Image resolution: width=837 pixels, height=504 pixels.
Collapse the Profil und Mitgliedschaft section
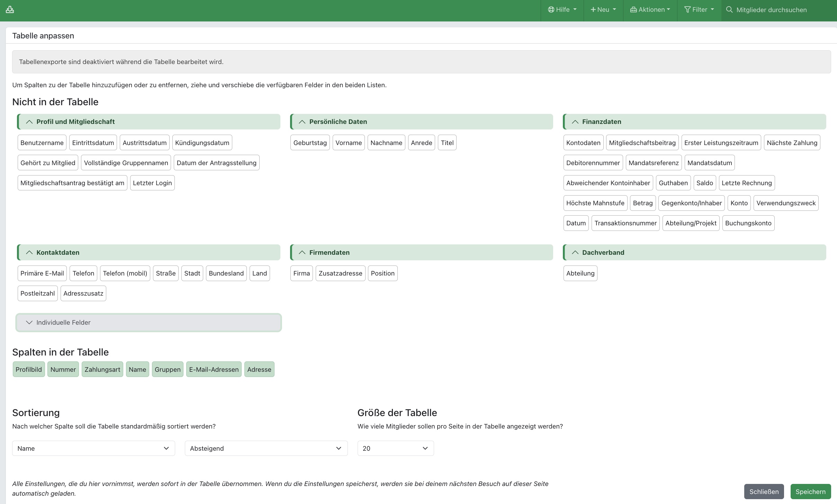tap(149, 122)
